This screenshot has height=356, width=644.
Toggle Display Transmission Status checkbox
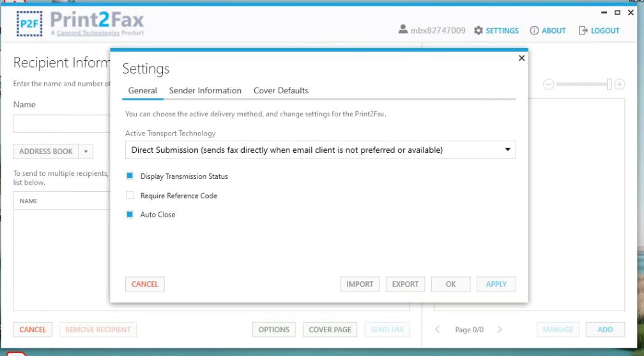[130, 176]
